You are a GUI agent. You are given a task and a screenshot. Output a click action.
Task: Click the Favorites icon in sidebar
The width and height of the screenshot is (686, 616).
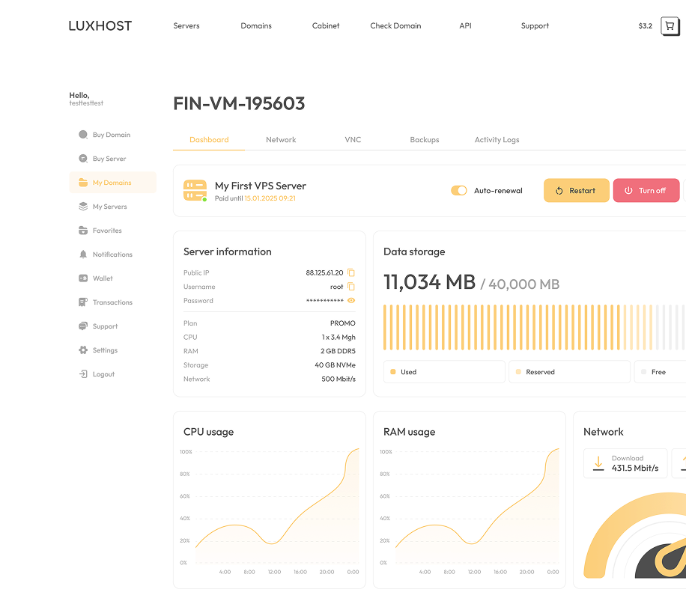pyautogui.click(x=83, y=231)
